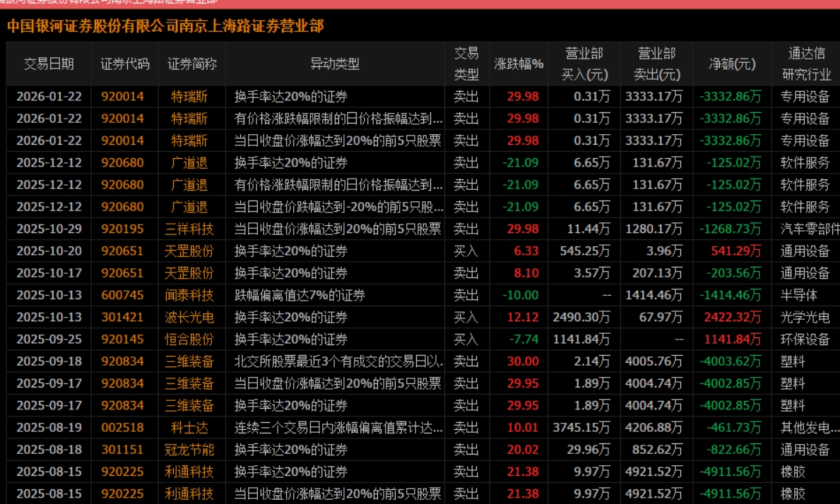Select 利通科技 row with 当日收盘价涨幅达到20%的前5只股票
840x504 pixels.
pos(423,493)
